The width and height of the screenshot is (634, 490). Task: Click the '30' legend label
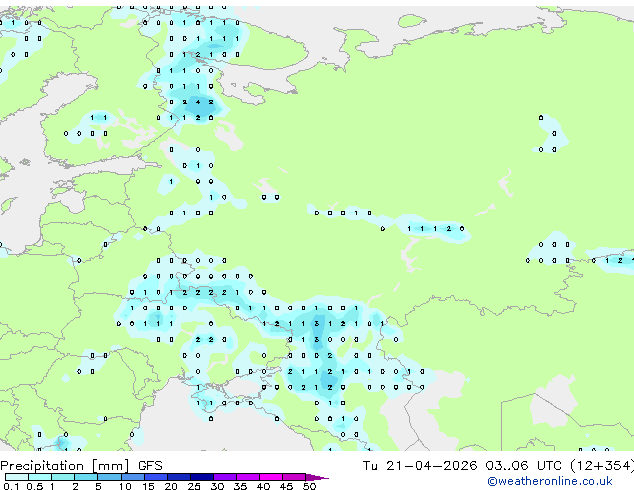pyautogui.click(x=218, y=486)
